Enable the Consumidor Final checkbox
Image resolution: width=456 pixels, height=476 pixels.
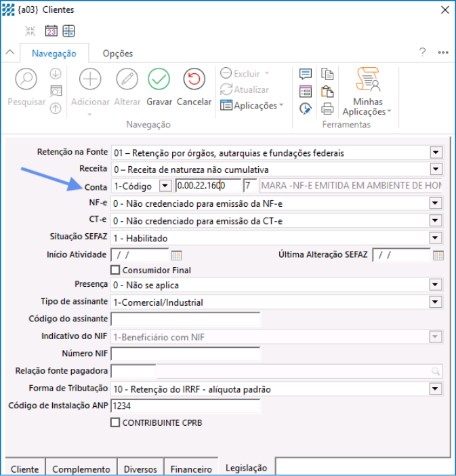115,271
